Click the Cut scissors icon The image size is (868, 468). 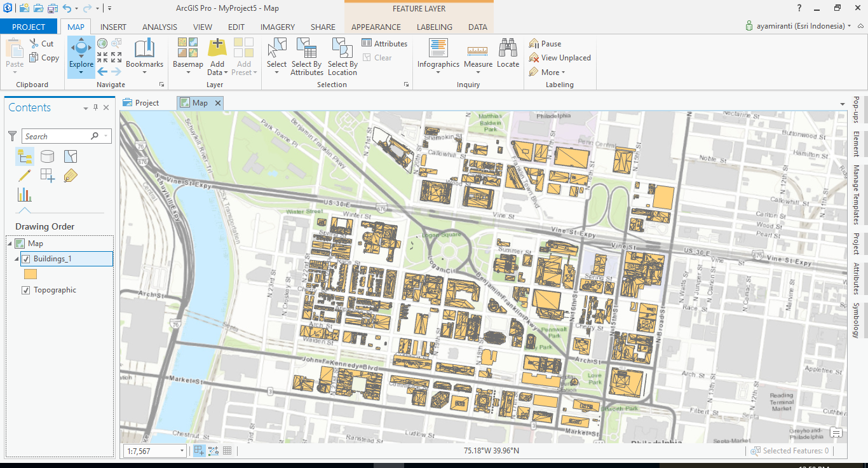[34, 43]
